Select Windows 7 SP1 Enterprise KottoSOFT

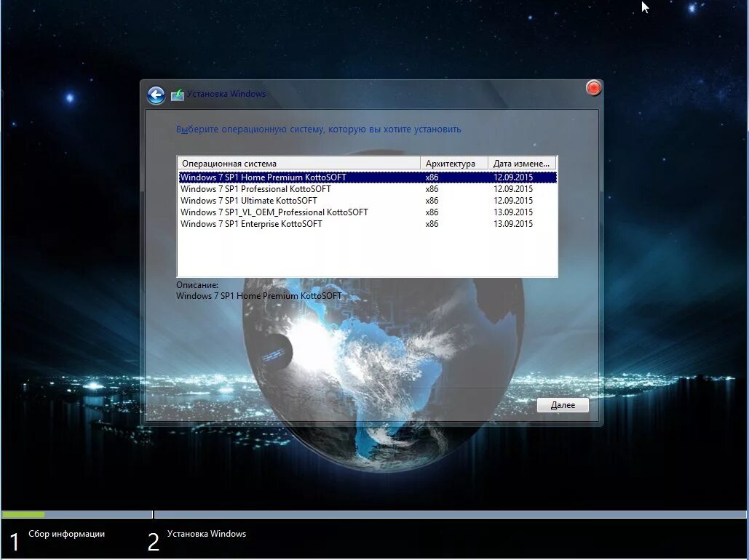[x=367, y=224]
